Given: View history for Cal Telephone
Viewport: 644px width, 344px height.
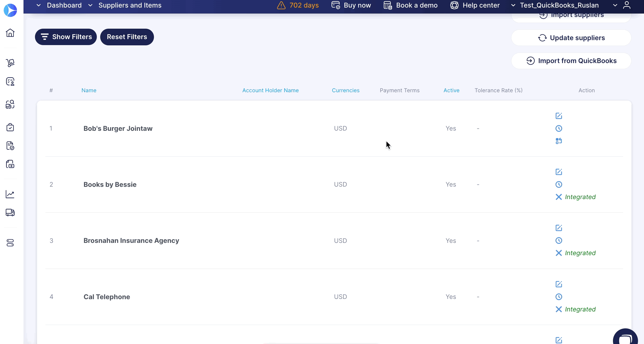Looking at the screenshot, I should click(559, 297).
